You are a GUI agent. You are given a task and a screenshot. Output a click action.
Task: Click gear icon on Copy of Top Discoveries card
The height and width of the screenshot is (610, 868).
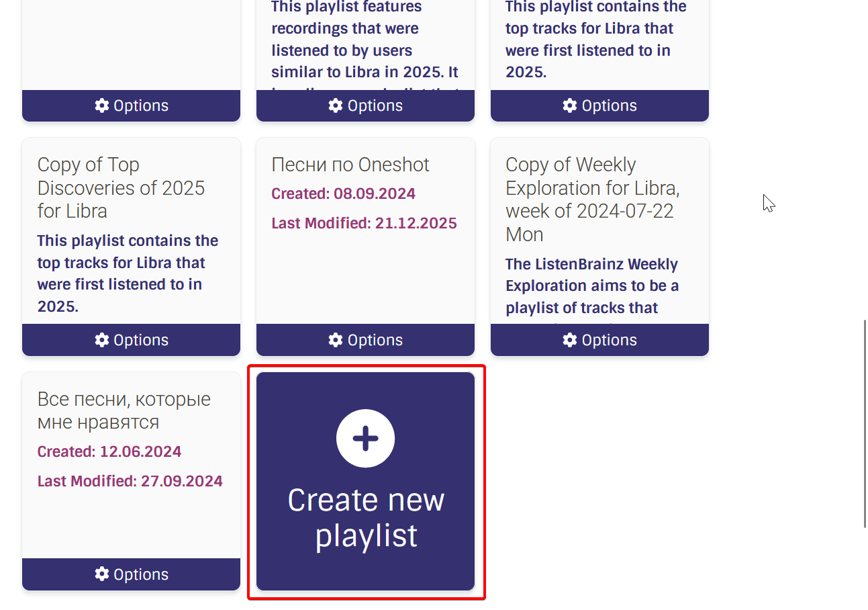(102, 340)
